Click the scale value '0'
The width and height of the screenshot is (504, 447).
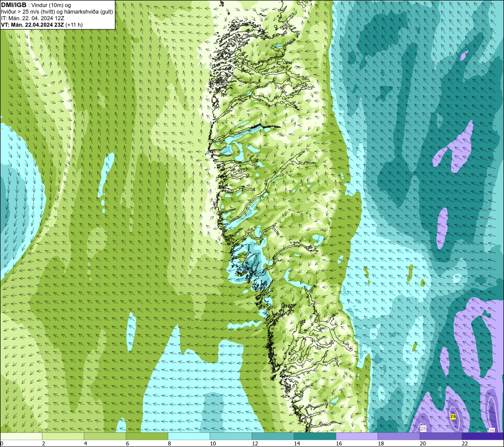pyautogui.click(x=2, y=443)
